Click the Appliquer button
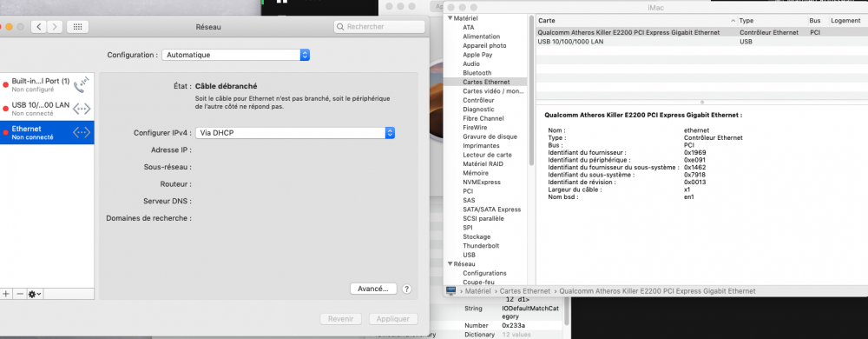The width and height of the screenshot is (868, 339). pos(393,319)
